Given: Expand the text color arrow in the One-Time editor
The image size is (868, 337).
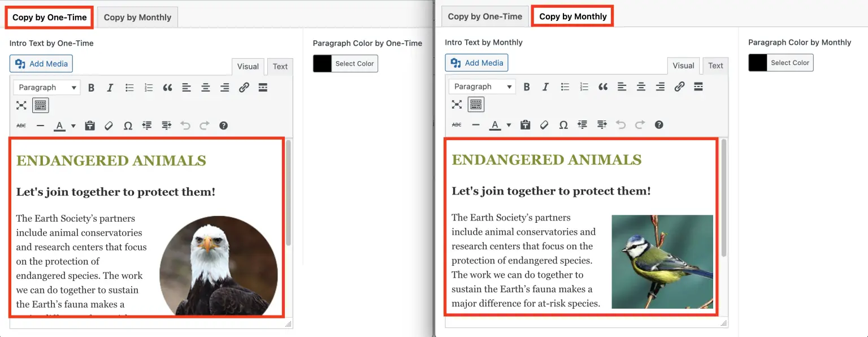Looking at the screenshot, I should click(73, 126).
